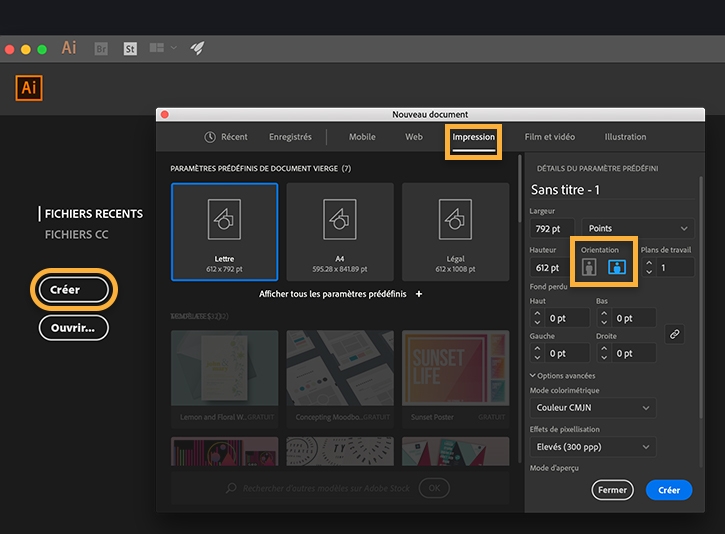Click the link bleed values chain icon
This screenshot has height=534, width=725.
pyautogui.click(x=674, y=334)
